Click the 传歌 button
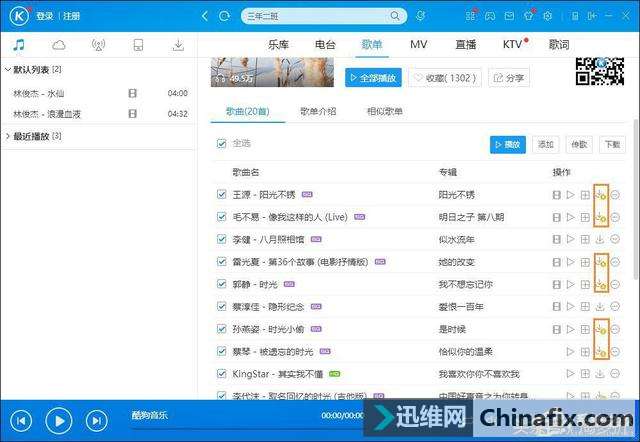This screenshot has width=640, height=442. tap(579, 144)
